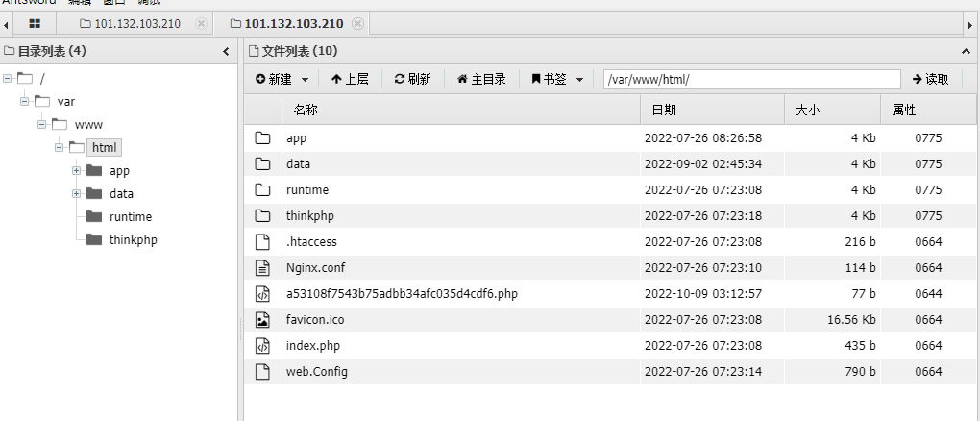Sort by 大小 column header
Screen dimensions: 980x421
pos(833,111)
